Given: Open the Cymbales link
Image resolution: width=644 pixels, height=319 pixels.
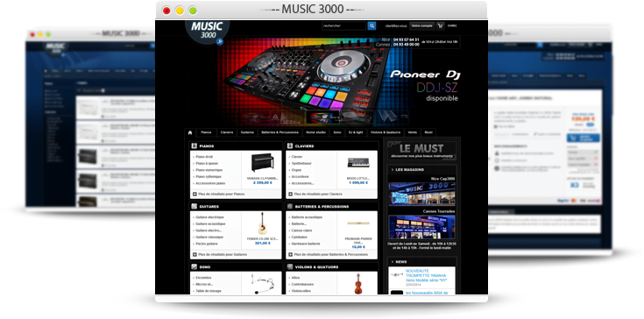Looking at the screenshot, I should (300, 237).
